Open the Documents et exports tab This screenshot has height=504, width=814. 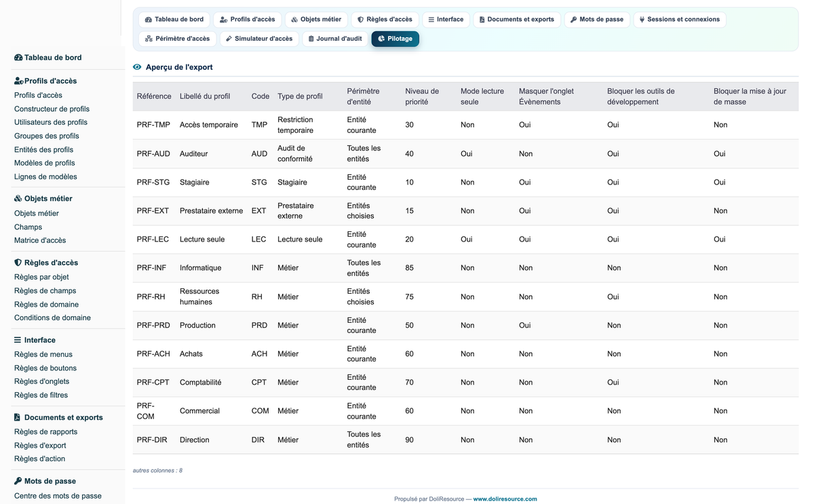click(517, 20)
